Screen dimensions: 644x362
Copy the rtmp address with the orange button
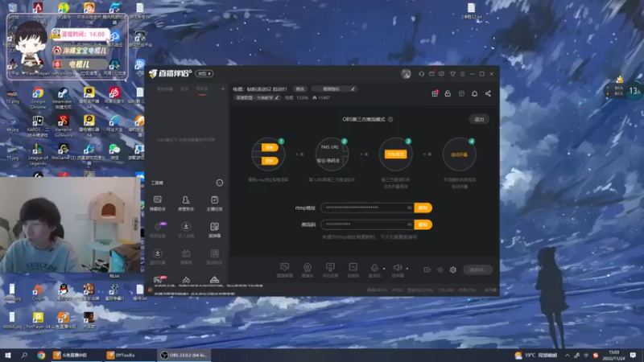coord(423,208)
